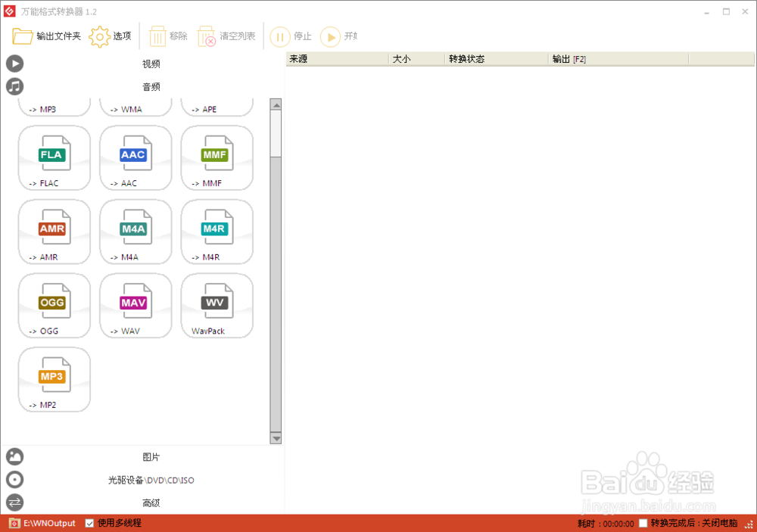The width and height of the screenshot is (757, 532).
Task: Click the picture category round icon
Action: coord(14,456)
